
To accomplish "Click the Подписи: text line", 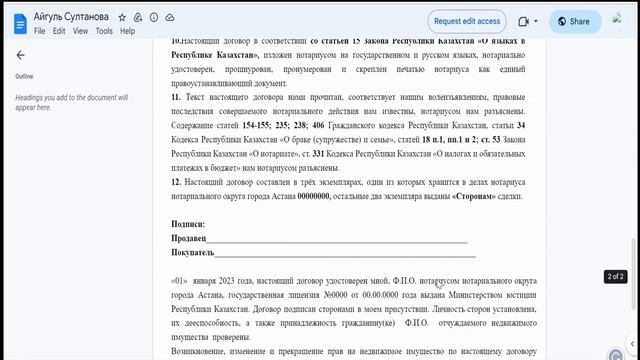I will 188,224.
